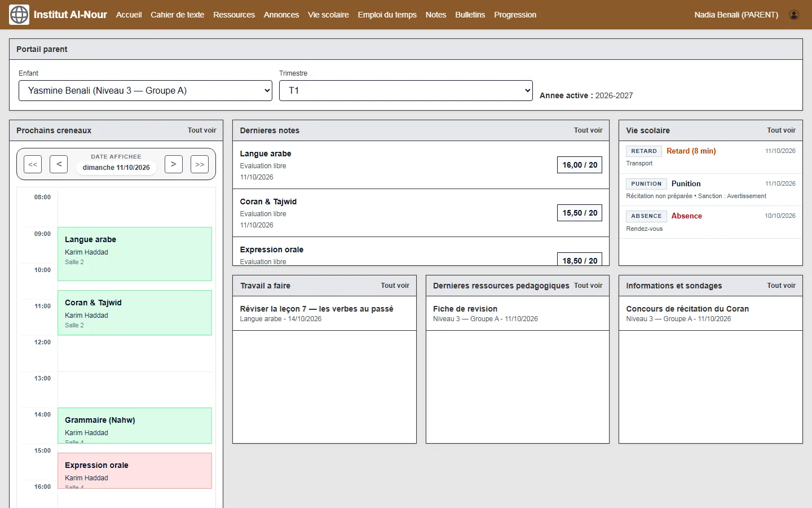This screenshot has width=812, height=508.
Task: Open the Bulletins menu item
Action: 470,15
